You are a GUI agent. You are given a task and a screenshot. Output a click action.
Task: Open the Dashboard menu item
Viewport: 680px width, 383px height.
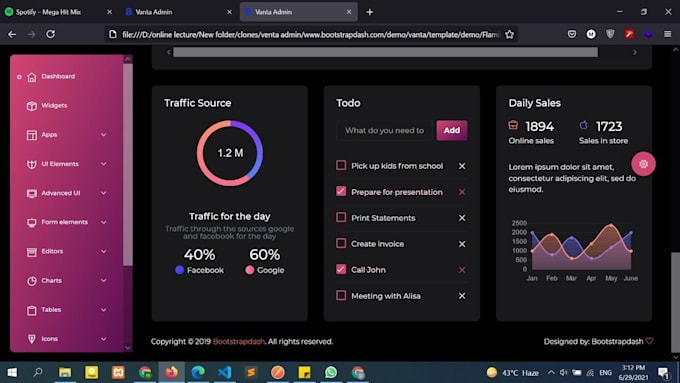tap(58, 76)
